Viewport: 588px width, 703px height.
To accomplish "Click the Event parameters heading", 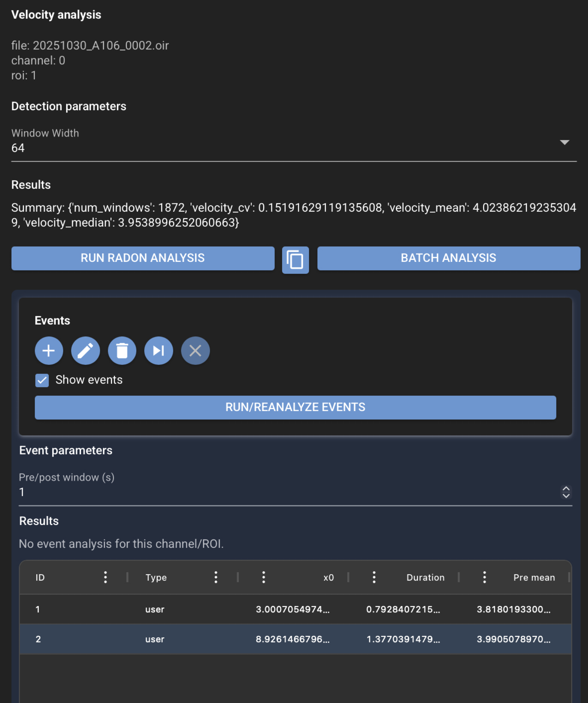I will pyautogui.click(x=66, y=451).
